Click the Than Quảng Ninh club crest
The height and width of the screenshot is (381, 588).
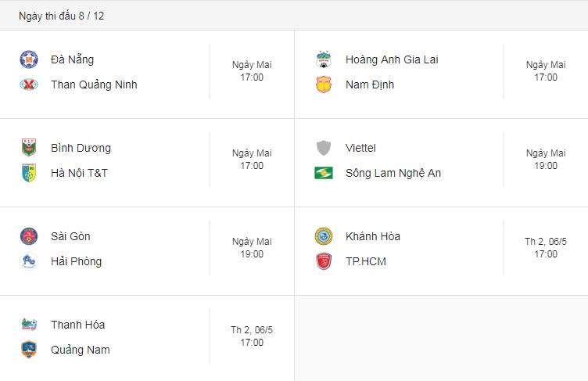click(x=29, y=84)
